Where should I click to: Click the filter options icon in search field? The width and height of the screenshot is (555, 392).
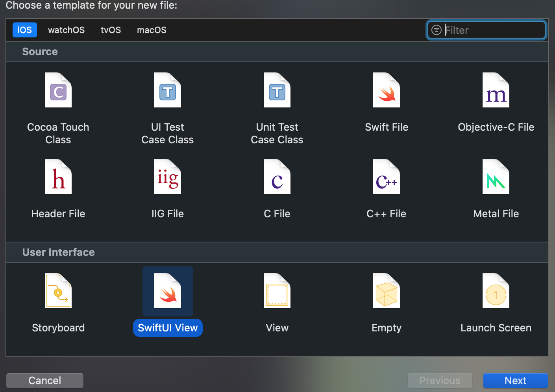(437, 30)
